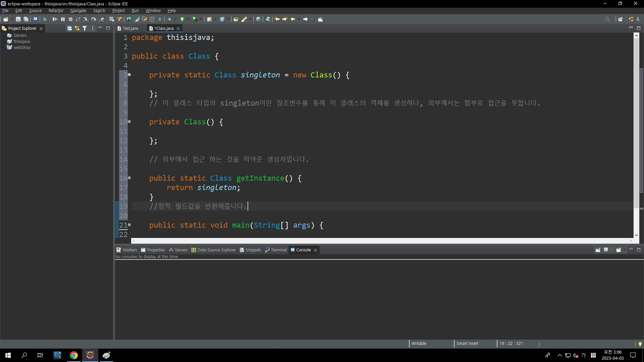Open Chrome from the Windows taskbar
This screenshot has height=362, width=644.
click(x=74, y=355)
